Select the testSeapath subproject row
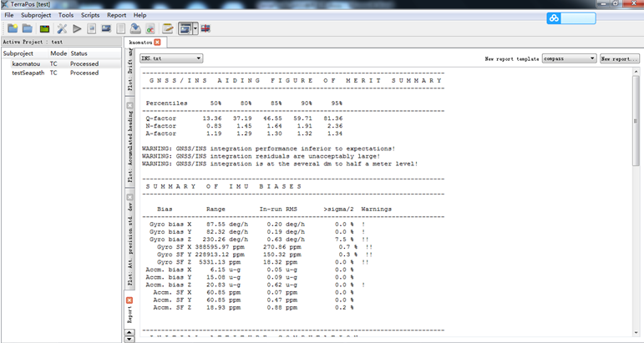The height and width of the screenshot is (343, 644). [29, 73]
